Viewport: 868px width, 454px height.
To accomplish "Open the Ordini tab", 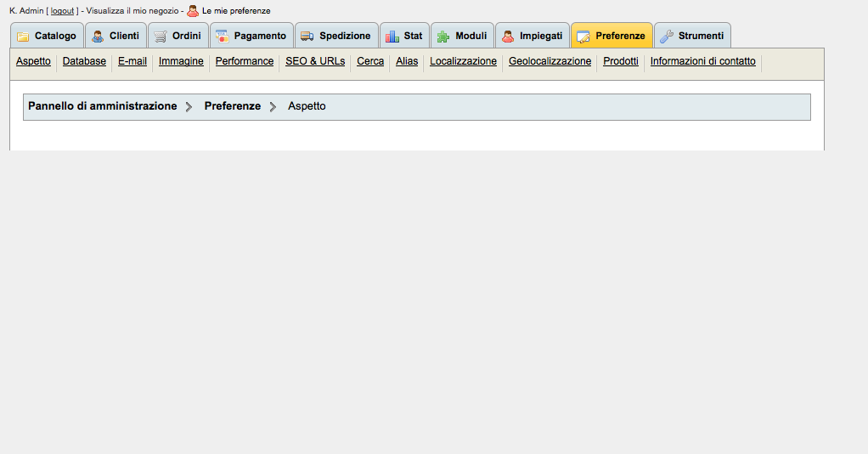I will [178, 36].
